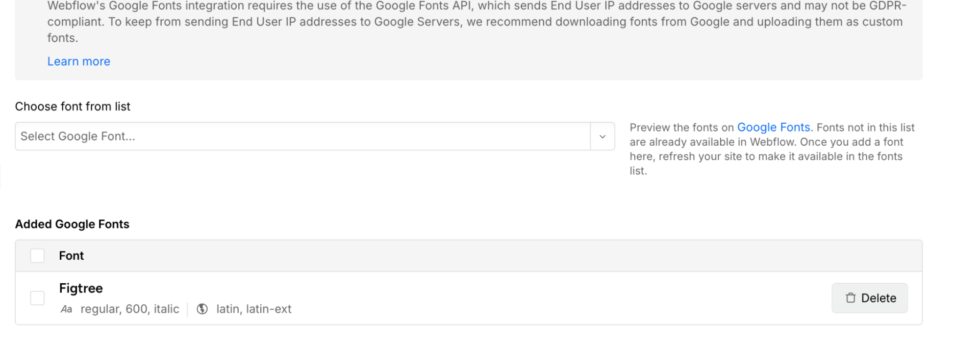980x350 pixels.
Task: Click the 'regular, 600, italic' styles text
Action: pyautogui.click(x=130, y=309)
